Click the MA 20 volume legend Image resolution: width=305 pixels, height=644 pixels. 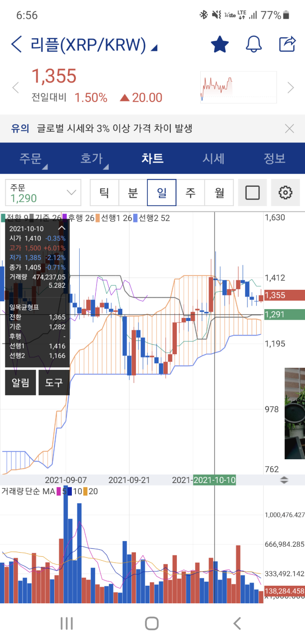91,491
